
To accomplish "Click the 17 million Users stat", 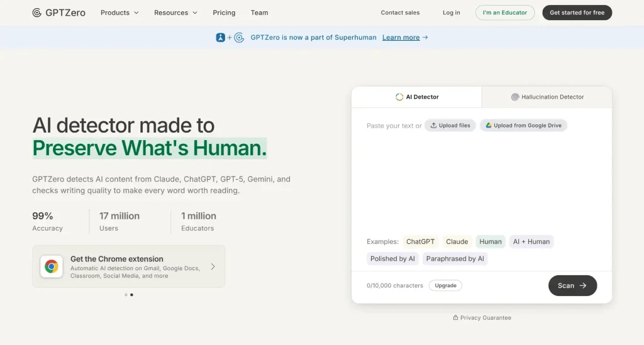I will point(119,222).
